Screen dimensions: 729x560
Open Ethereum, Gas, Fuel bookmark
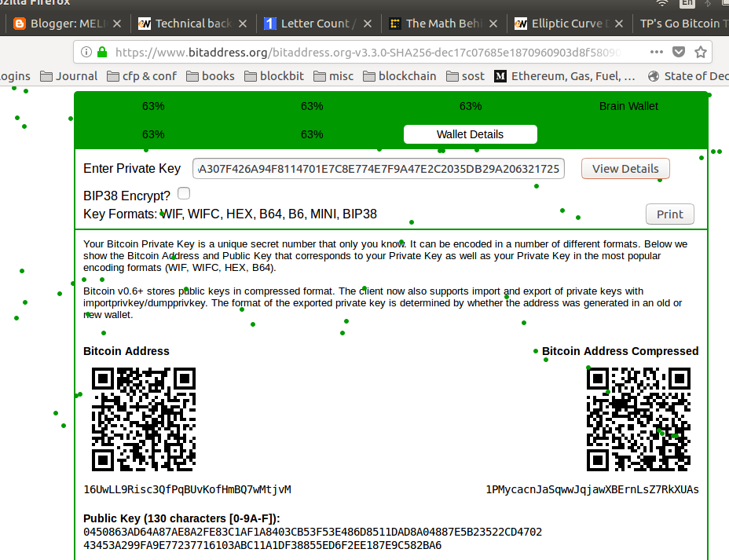(565, 75)
